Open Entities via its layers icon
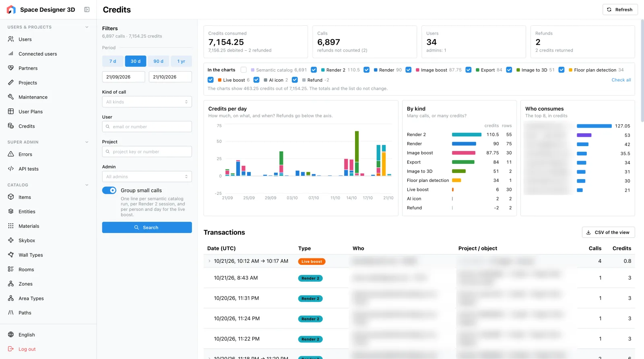Image resolution: width=644 pixels, height=359 pixels. [11, 212]
